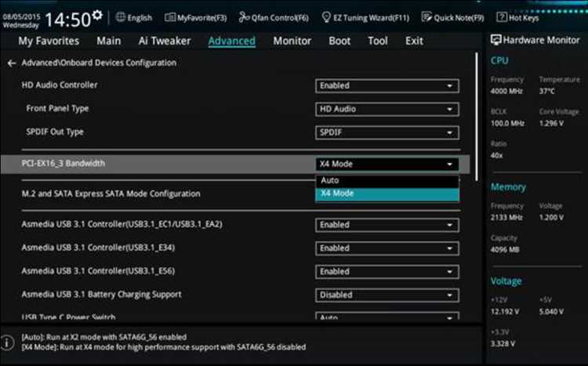
Task: Select Asmedia USB 3.1 Battery Charging Support label
Action: [x=101, y=295]
